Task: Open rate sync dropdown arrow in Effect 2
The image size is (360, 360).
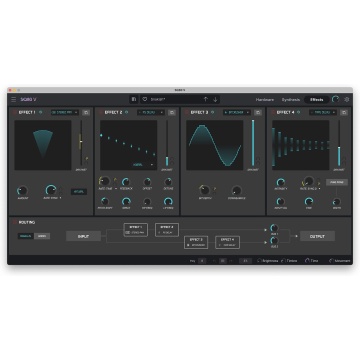Action: pyautogui.click(x=116, y=188)
